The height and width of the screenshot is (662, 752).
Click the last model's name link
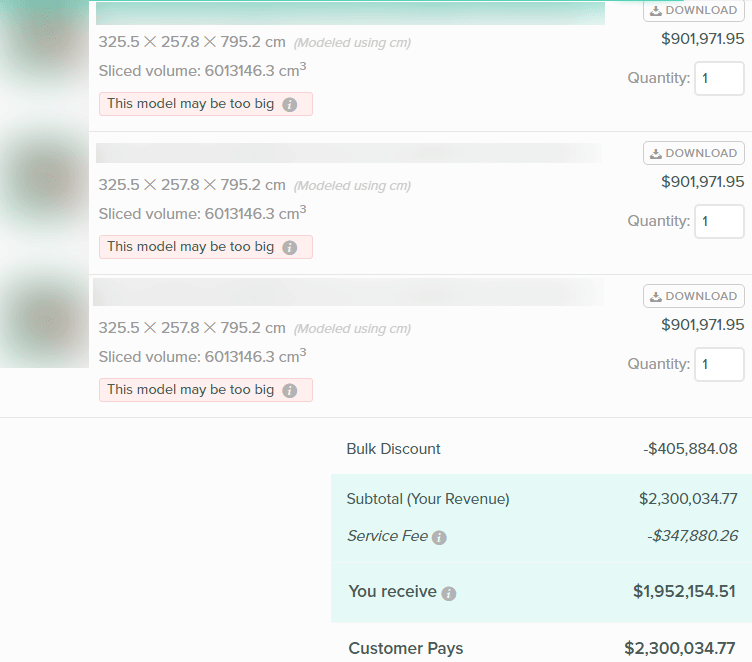click(x=350, y=293)
